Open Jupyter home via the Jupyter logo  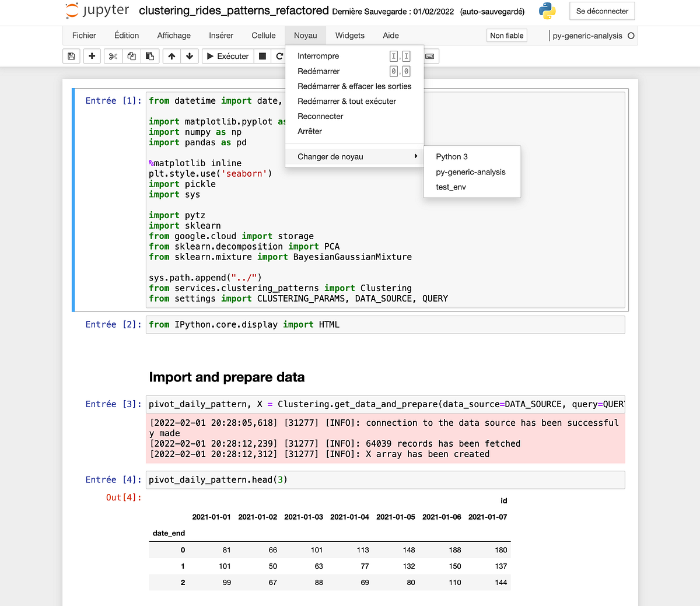pyautogui.click(x=71, y=10)
